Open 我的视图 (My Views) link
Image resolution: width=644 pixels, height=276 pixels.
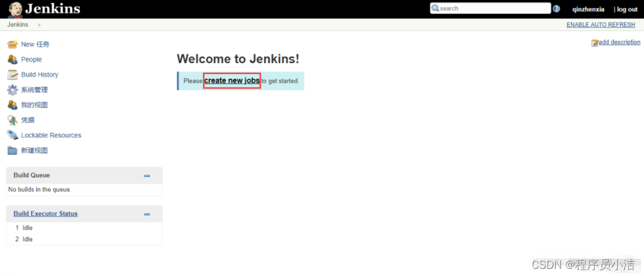coord(34,104)
